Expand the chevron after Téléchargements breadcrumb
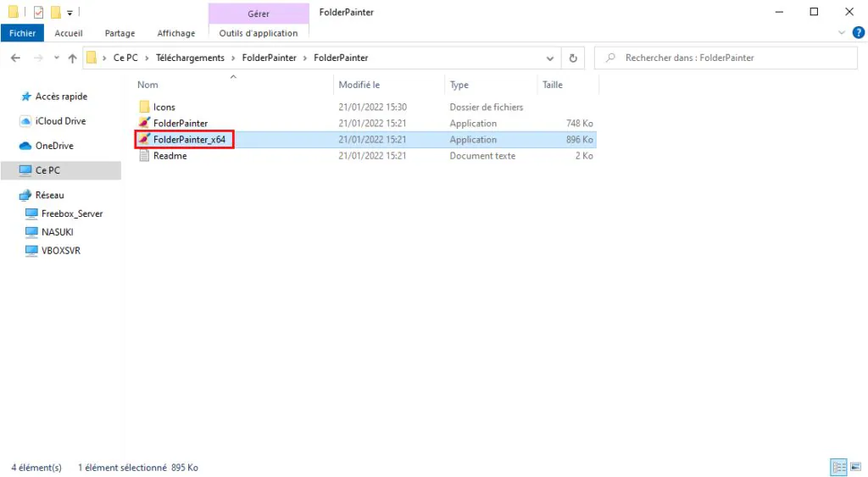868x477 pixels. (x=233, y=58)
